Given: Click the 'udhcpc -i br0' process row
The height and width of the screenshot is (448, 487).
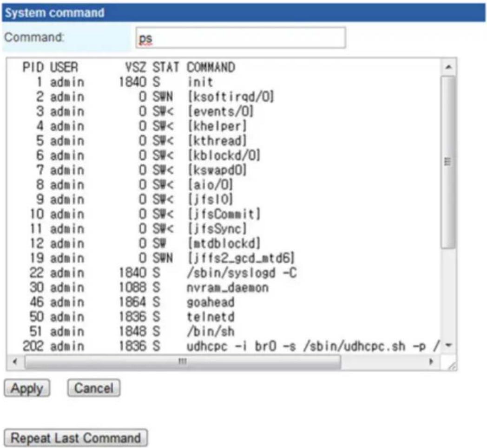Looking at the screenshot, I should tap(231, 346).
